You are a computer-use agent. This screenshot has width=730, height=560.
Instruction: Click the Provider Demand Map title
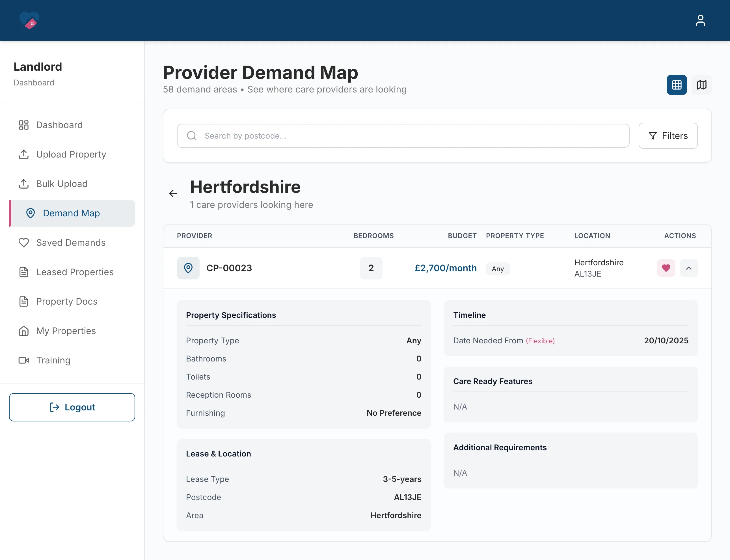pos(260,73)
